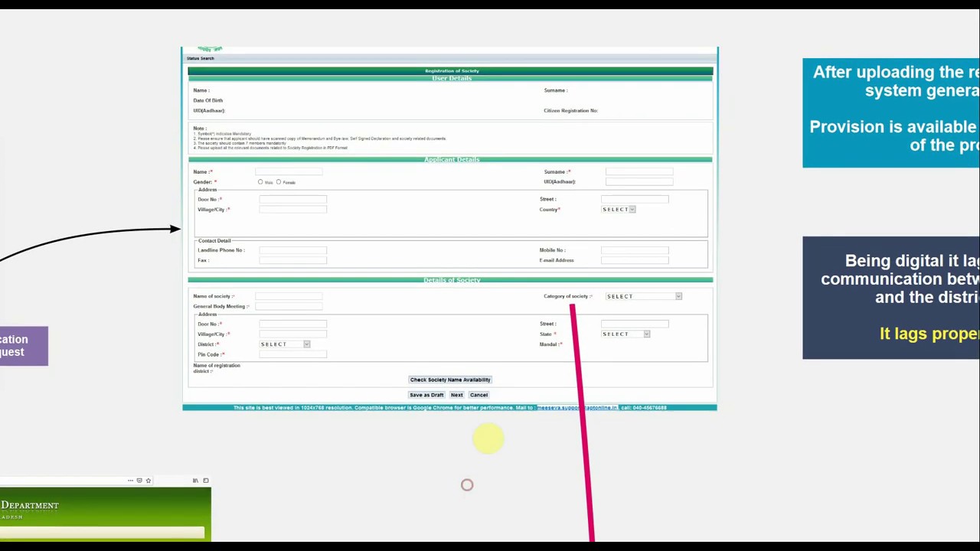980x551 pixels.
Task: Focus the Mobile No input field
Action: (x=635, y=250)
